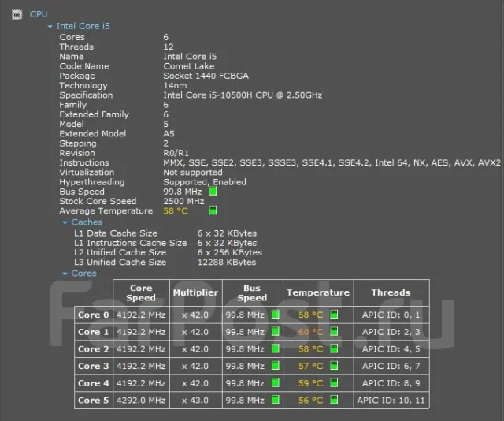Click the Core 4 row label
This screenshot has width=504, height=421.
coord(94,383)
